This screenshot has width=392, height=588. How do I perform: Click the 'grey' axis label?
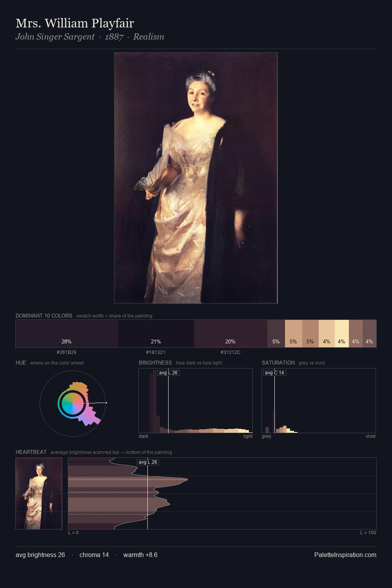(x=267, y=436)
